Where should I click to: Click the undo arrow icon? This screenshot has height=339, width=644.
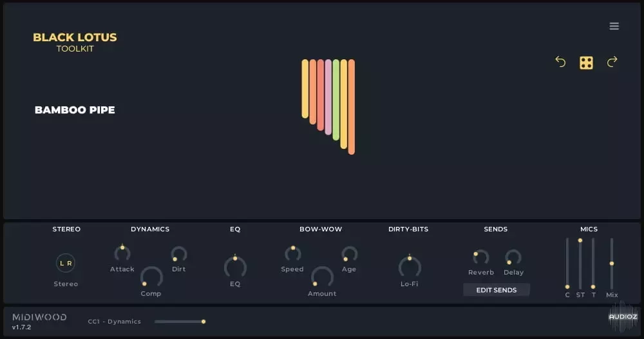pyautogui.click(x=560, y=62)
